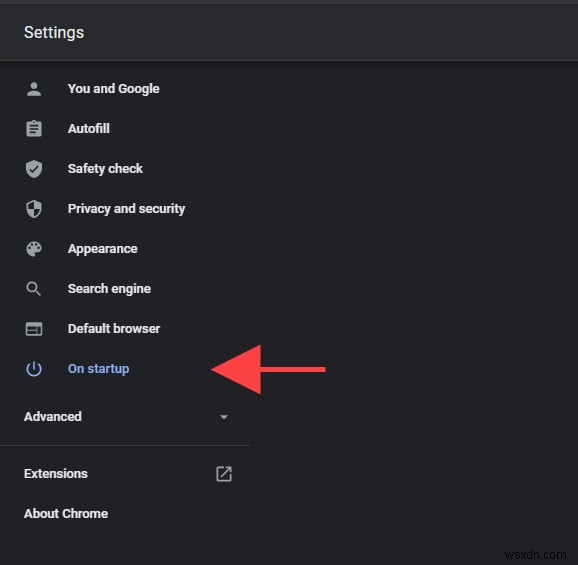The image size is (578, 565).
Task: Click the palette icon for Appearance
Action: pos(34,249)
